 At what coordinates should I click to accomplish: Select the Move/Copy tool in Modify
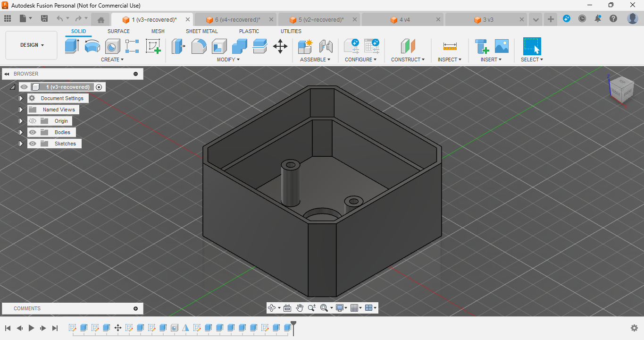point(280,46)
